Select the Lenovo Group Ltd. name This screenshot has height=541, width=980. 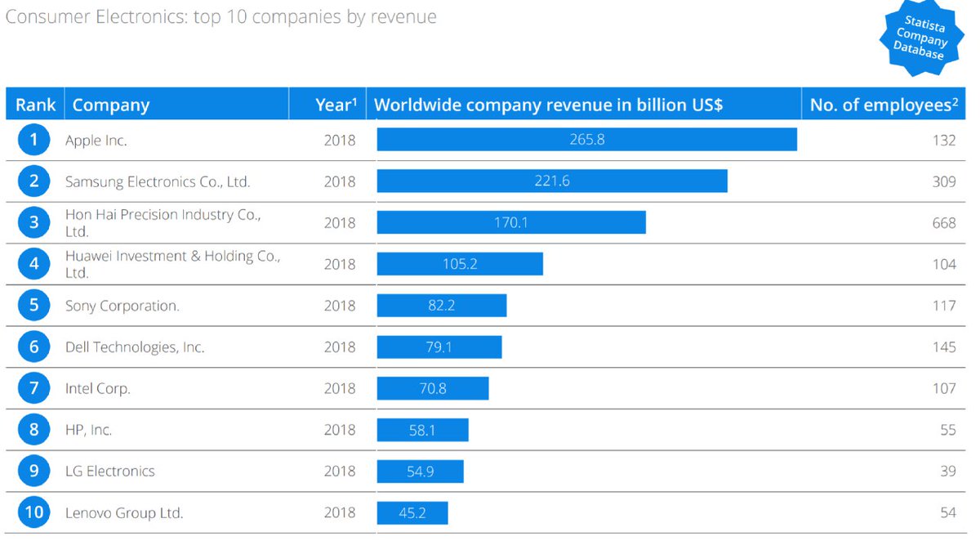[x=124, y=513]
